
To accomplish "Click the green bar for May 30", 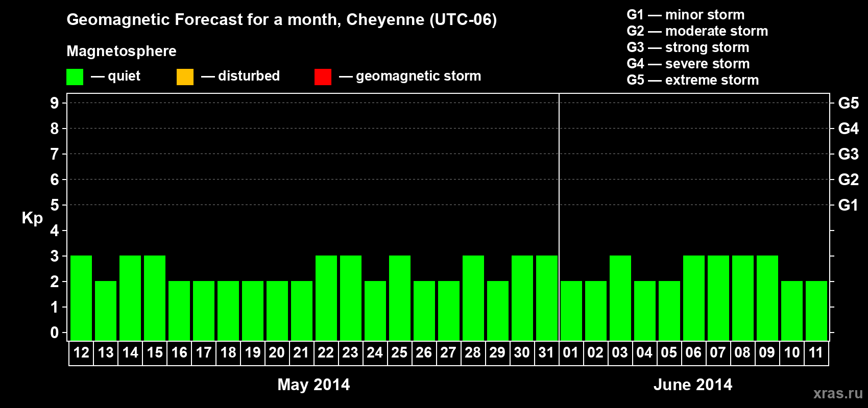I will tap(522, 298).
